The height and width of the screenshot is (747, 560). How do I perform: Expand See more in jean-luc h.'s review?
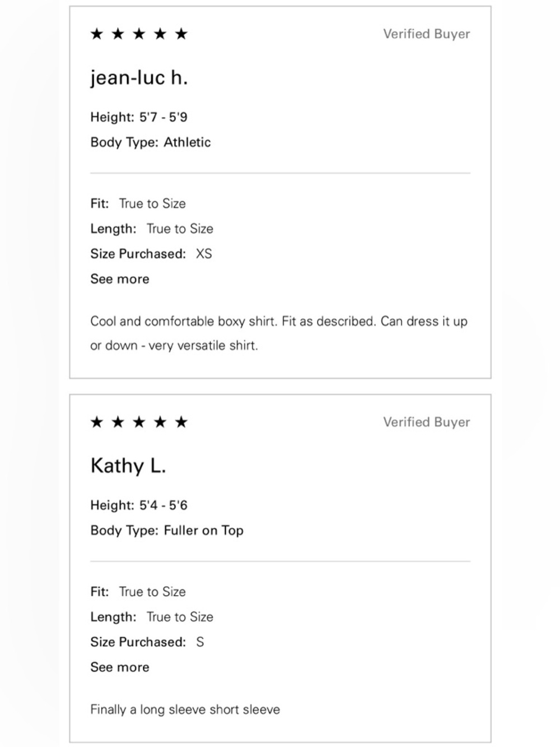(x=120, y=279)
